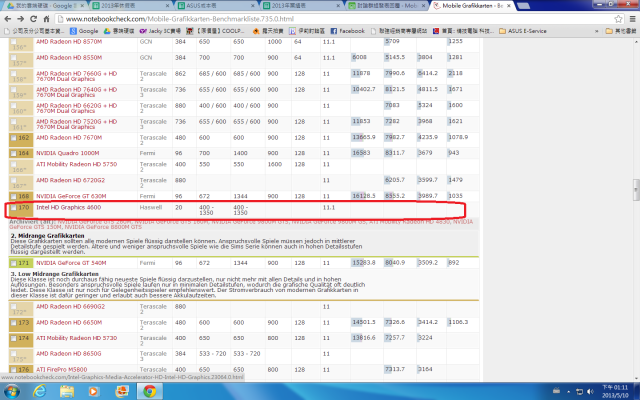Screen dimensions: 640x400
Task: Click the page vertical scrollbar thumb
Action: [636, 190]
